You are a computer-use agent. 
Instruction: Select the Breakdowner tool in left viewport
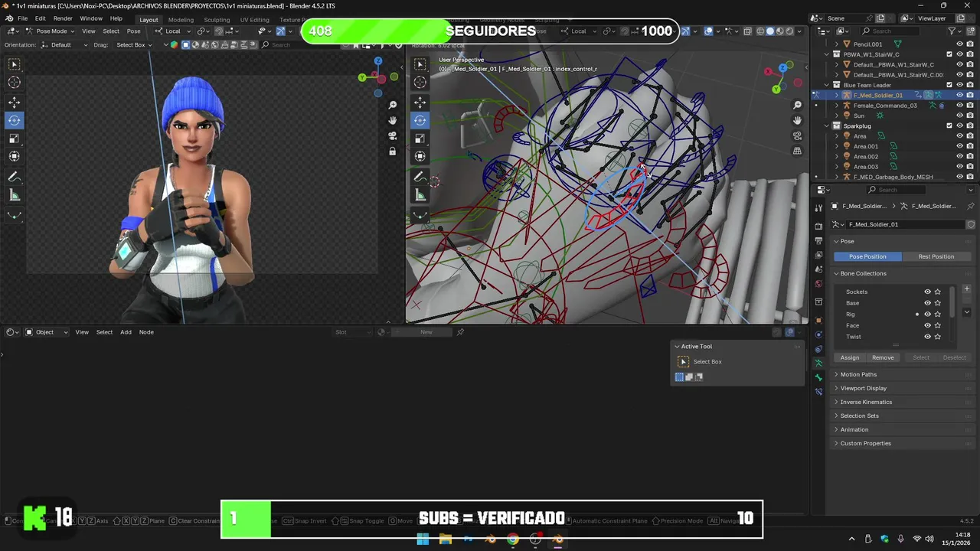point(14,215)
